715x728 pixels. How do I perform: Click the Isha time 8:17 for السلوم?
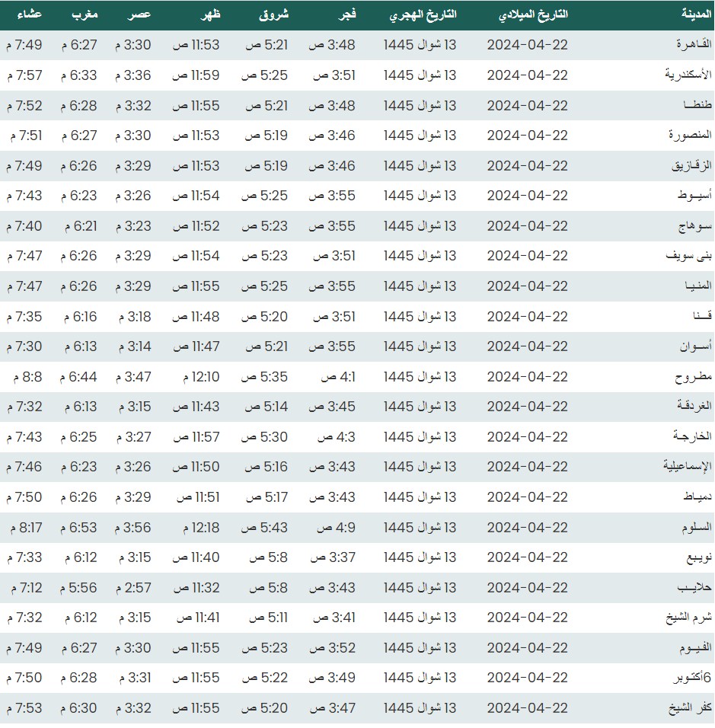(25, 527)
